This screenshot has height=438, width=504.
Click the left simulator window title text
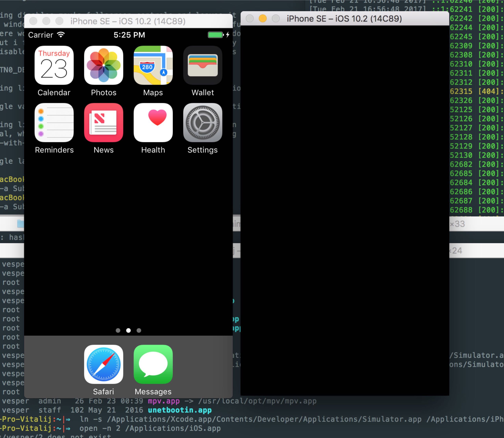pos(128,21)
